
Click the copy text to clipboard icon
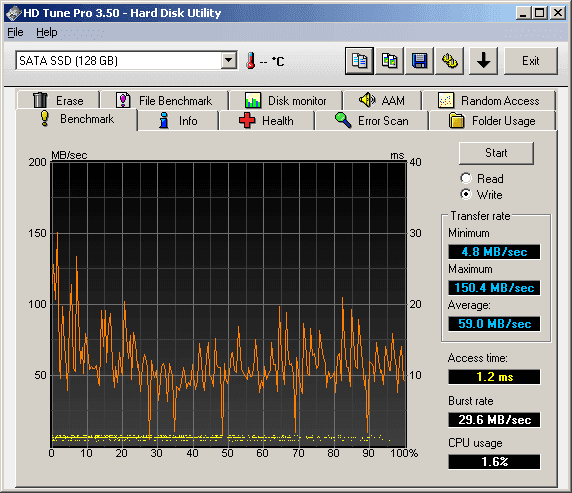[x=359, y=61]
